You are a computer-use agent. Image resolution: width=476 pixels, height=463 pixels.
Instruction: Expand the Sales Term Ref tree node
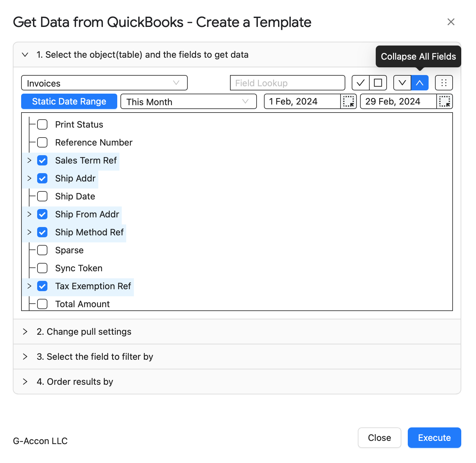click(x=29, y=160)
